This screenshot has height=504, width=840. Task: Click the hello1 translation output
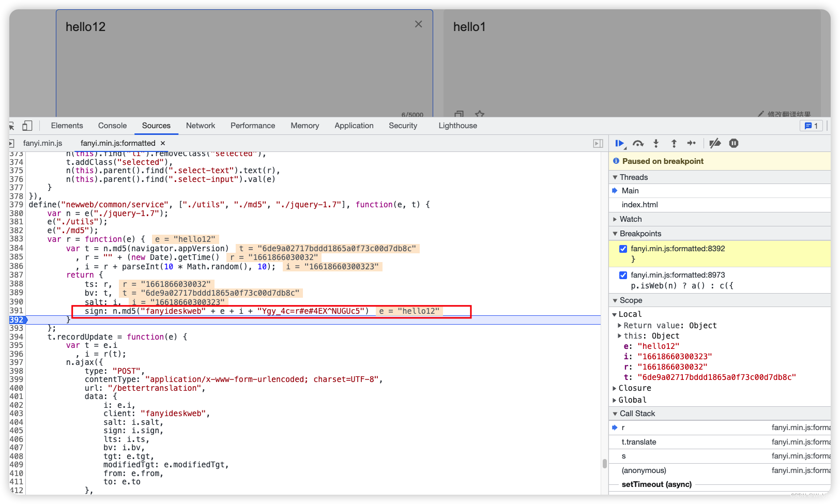pos(469,27)
